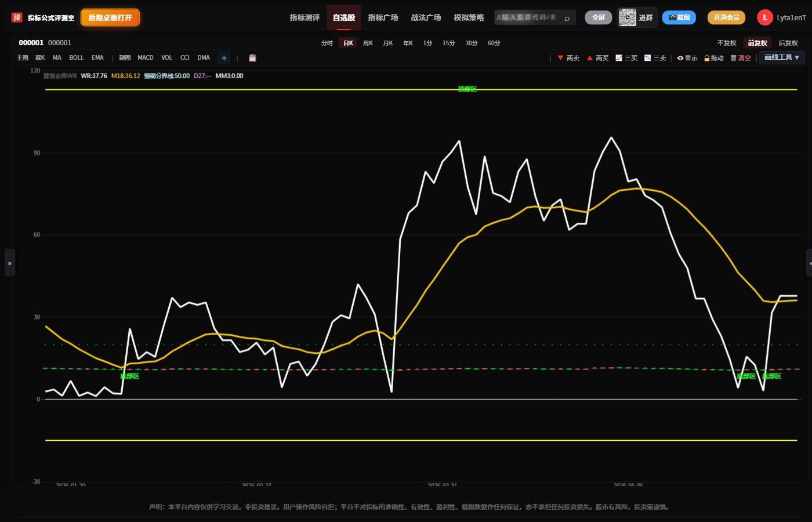The width and height of the screenshot is (812, 522).
Task: Click the camera 截图 screenshot button
Action: point(679,17)
